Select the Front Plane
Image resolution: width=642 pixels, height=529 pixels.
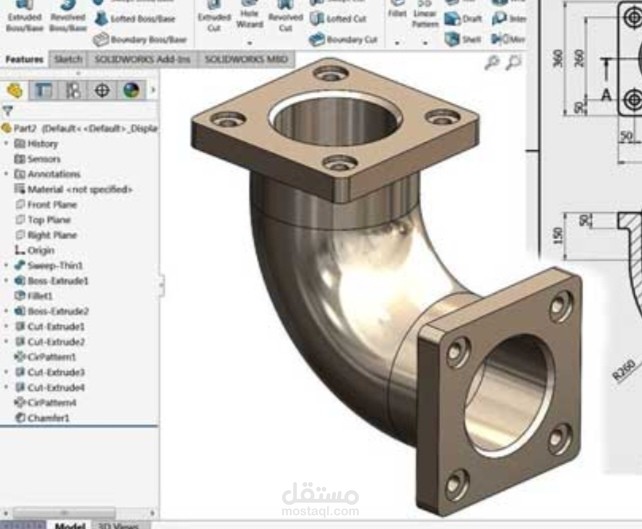click(x=46, y=204)
